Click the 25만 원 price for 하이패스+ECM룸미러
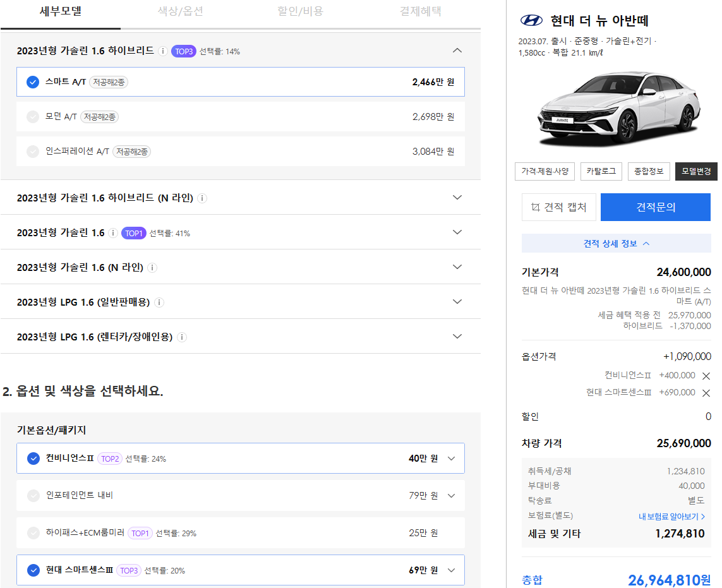This screenshot has height=588, width=722. pyautogui.click(x=423, y=533)
